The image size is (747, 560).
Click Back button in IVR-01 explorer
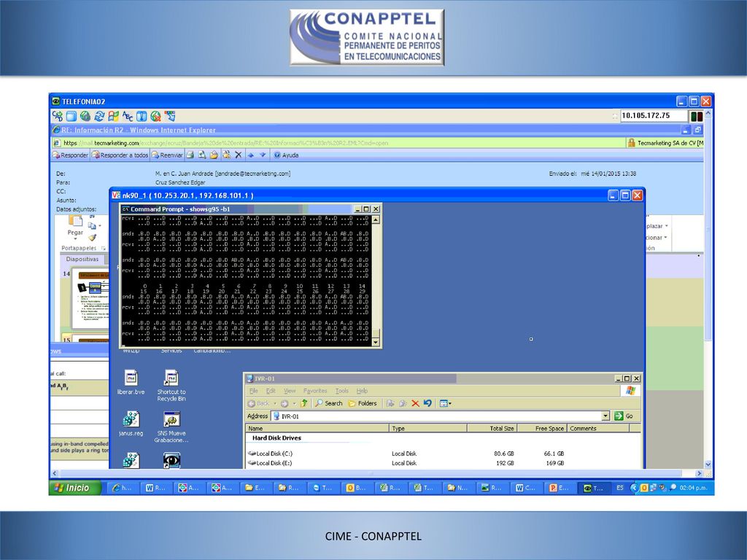[258, 403]
